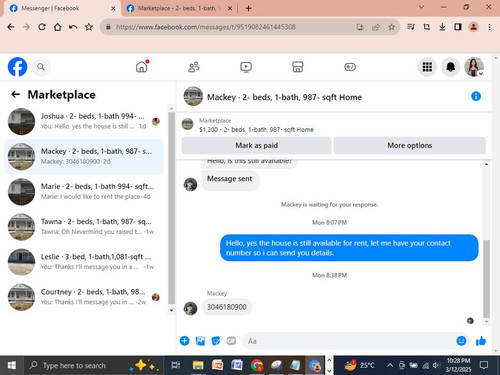This screenshot has height=375, width=500.
Task: Send a thumbs up like
Action: [481, 341]
